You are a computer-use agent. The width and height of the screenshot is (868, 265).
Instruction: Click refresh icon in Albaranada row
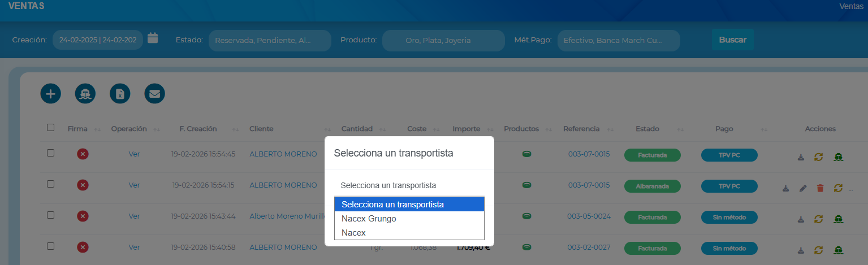pos(838,188)
